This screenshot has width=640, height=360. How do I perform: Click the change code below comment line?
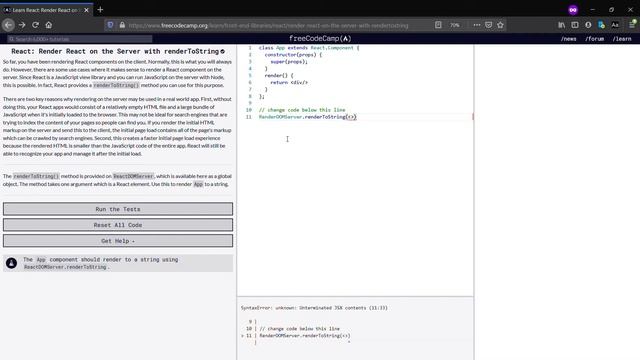tap(302, 110)
